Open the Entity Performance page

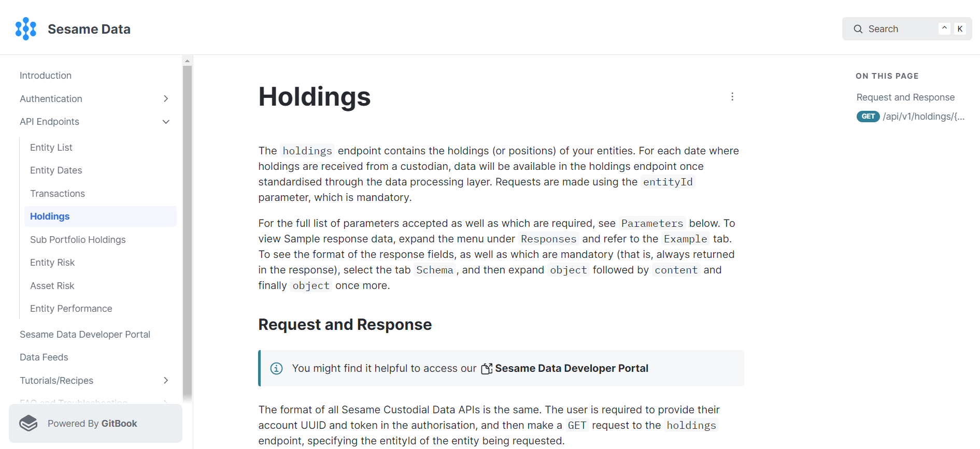point(71,308)
